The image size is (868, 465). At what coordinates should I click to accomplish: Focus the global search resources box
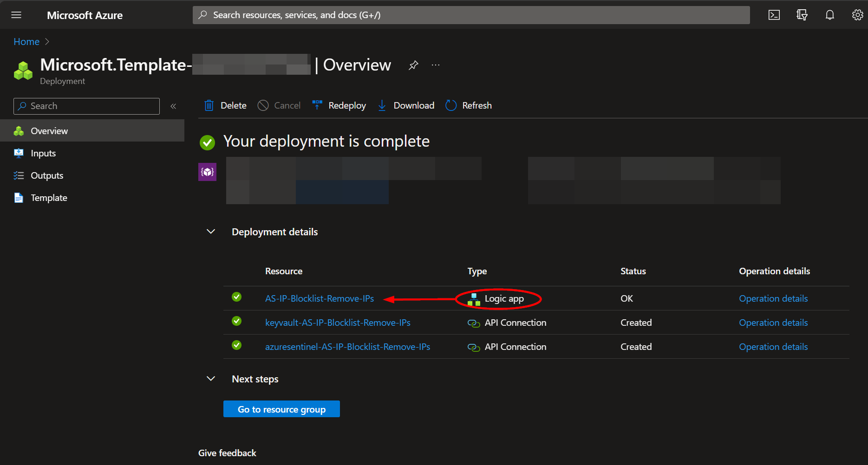click(x=471, y=15)
